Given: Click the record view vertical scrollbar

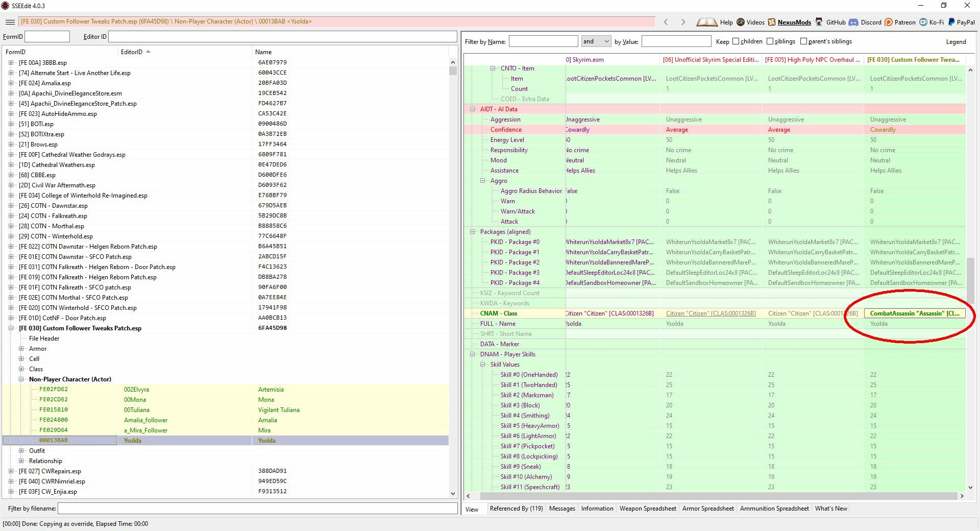Looking at the screenshot, I should point(970,278).
